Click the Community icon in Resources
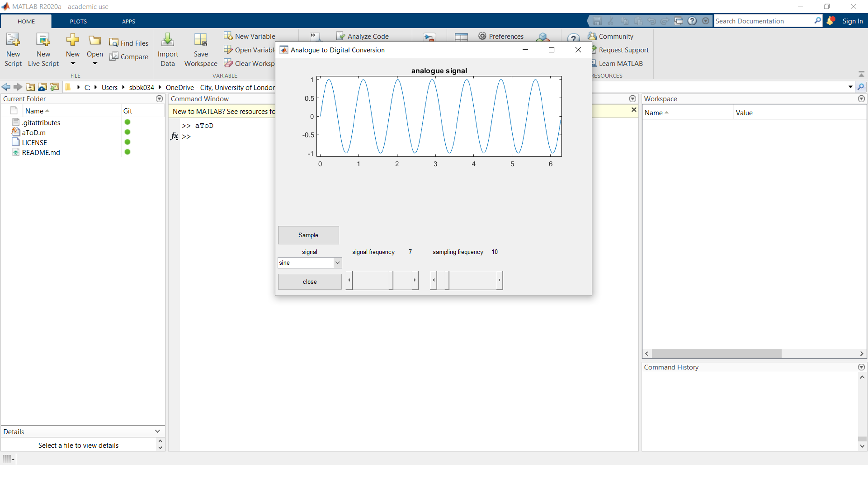The width and height of the screenshot is (868, 488). [592, 36]
